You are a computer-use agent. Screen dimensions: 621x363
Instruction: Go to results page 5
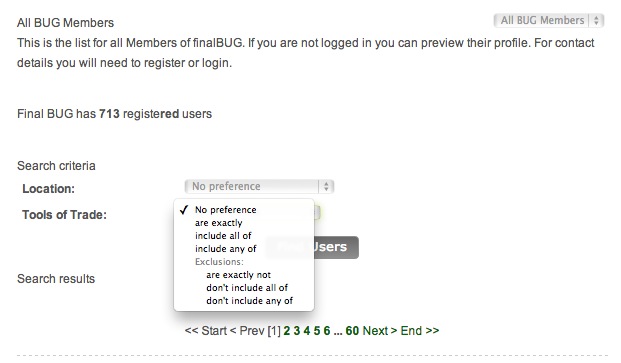[x=317, y=331]
